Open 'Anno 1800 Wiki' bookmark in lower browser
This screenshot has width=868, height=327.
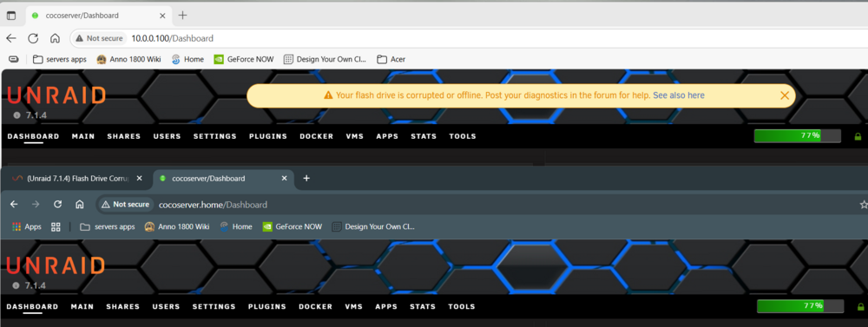pos(177,227)
